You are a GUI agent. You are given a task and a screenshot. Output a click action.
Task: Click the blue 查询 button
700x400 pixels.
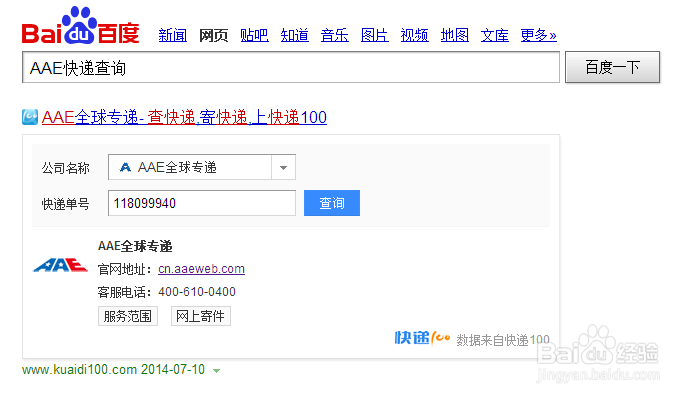coord(332,203)
